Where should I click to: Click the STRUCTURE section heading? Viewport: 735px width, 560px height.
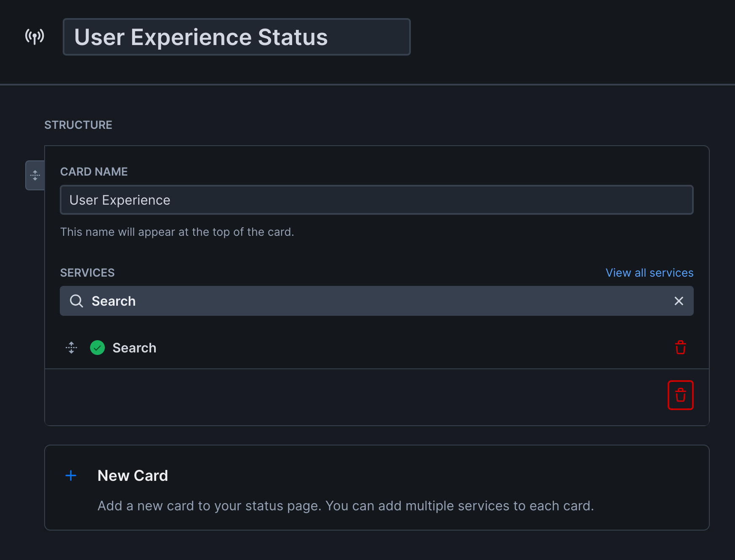click(78, 125)
